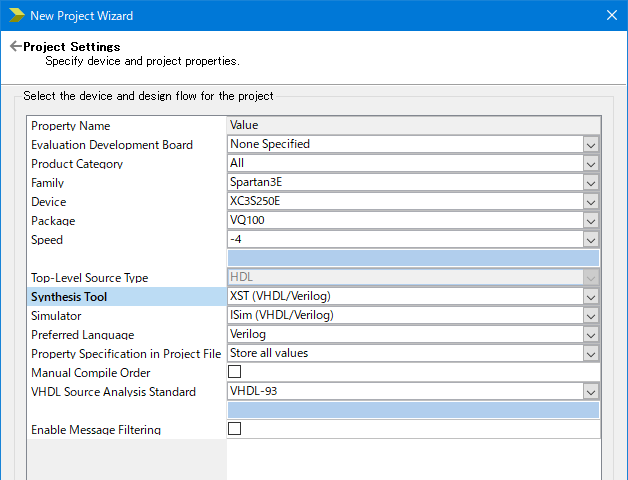The image size is (628, 480).
Task: Expand the Property Specification in Project File dropdown
Action: (x=591, y=354)
